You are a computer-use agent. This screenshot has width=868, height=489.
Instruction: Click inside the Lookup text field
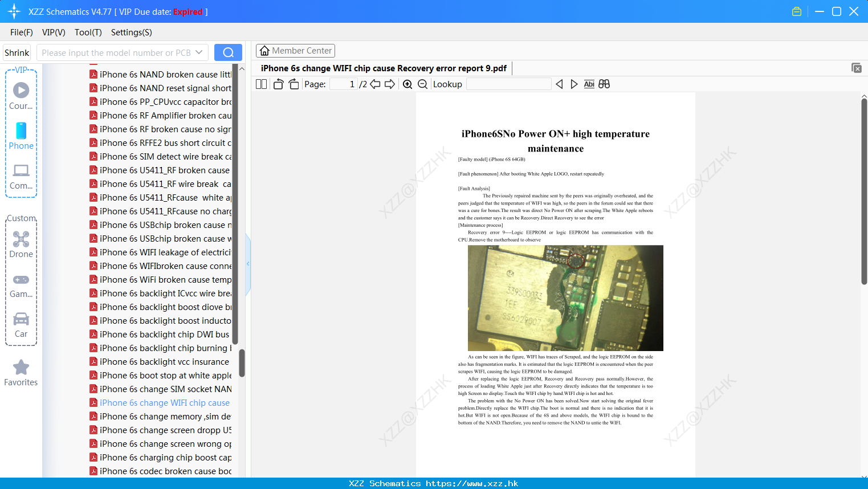point(508,84)
